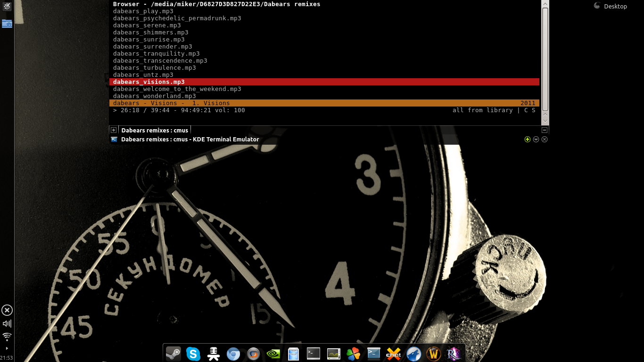Open the blue folder icon in left panel
Viewport: 644px width, 362px height.
7,24
